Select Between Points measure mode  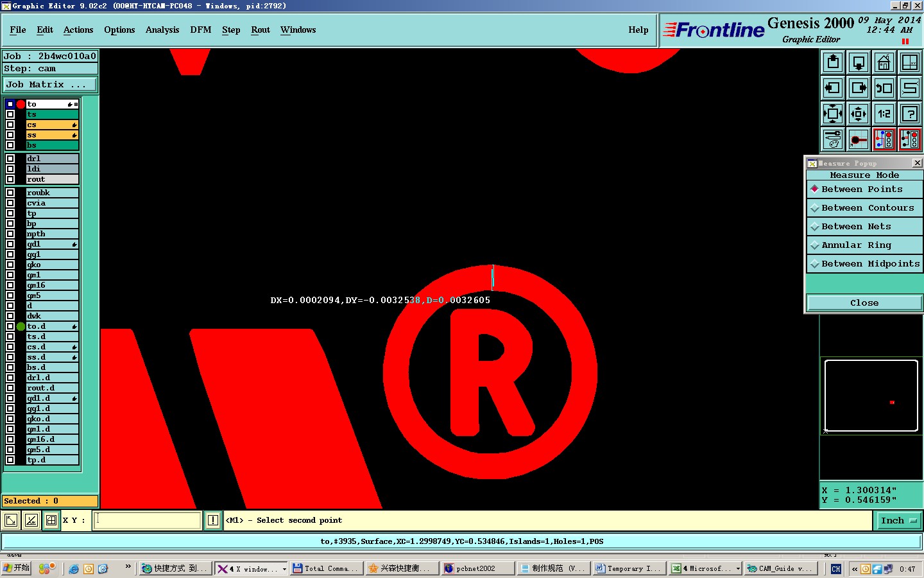pyautogui.click(x=864, y=189)
